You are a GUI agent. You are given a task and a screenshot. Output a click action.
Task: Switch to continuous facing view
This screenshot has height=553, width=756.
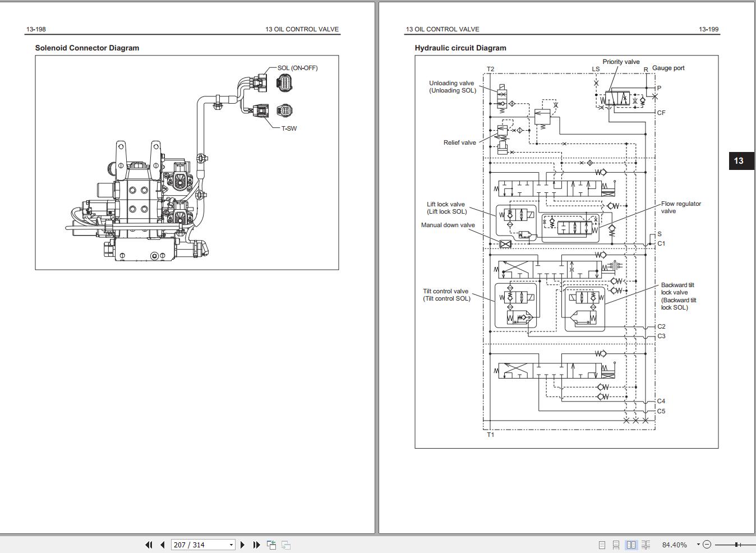(646, 545)
